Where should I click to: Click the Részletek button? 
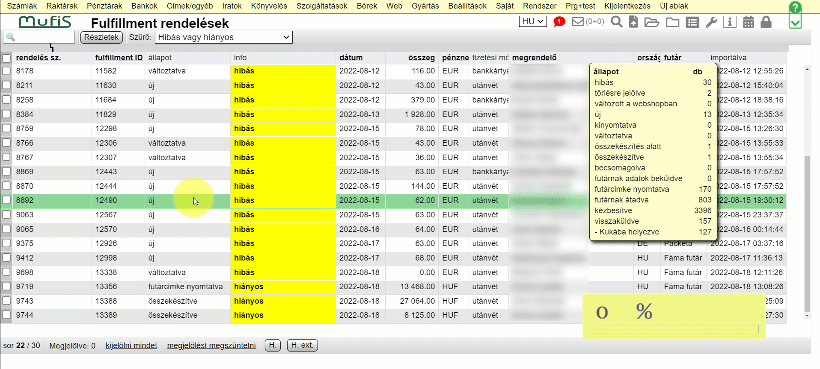click(101, 37)
